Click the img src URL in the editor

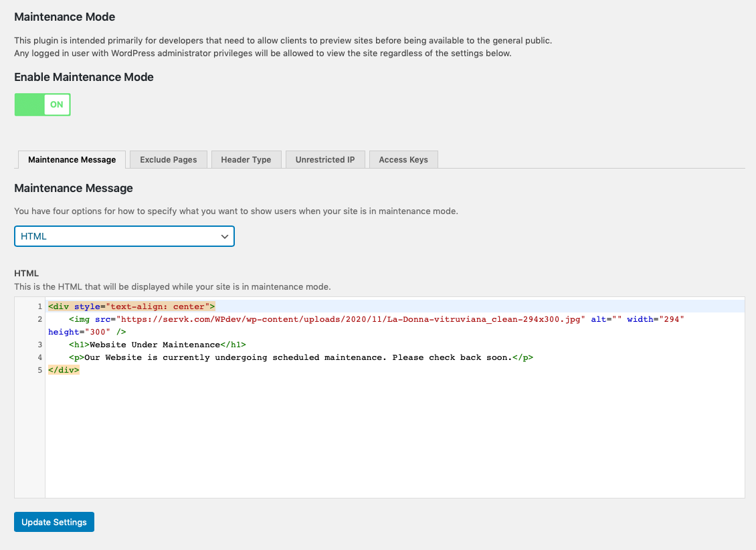351,319
